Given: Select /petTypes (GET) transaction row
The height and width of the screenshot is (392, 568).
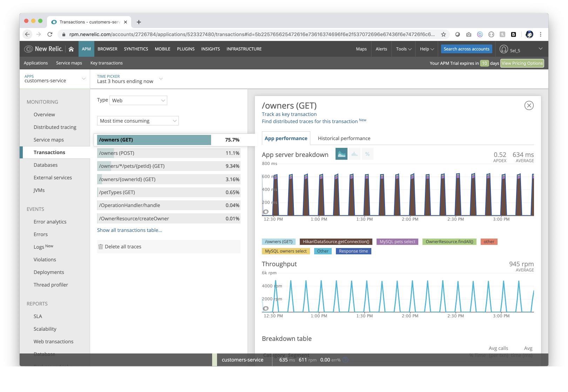Looking at the screenshot, I should click(x=169, y=192).
